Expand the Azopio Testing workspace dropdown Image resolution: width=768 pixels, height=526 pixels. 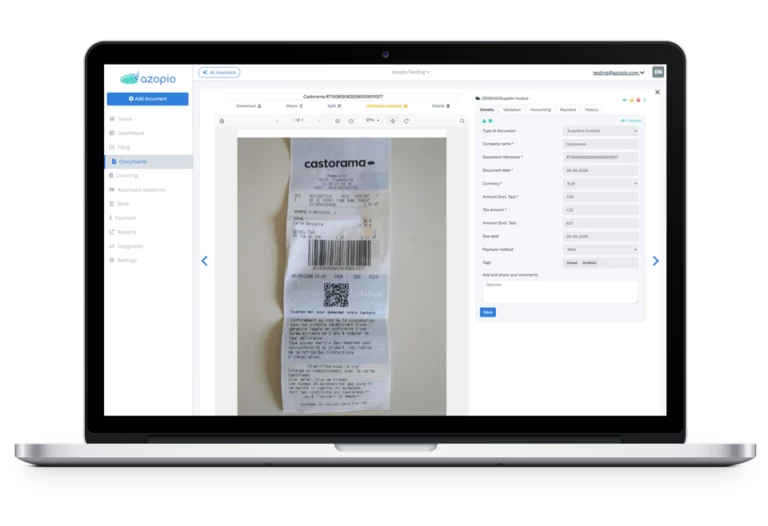[410, 72]
